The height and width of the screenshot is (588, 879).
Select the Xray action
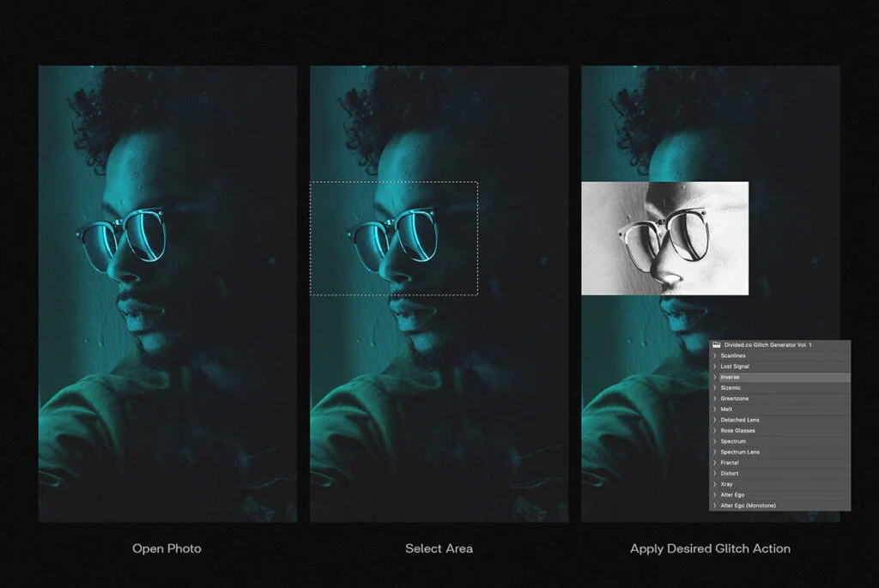click(727, 484)
